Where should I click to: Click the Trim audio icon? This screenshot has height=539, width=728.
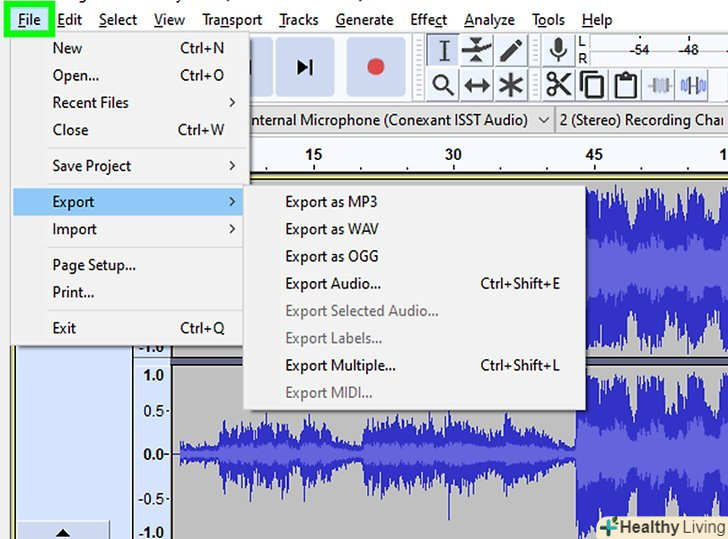[x=660, y=85]
